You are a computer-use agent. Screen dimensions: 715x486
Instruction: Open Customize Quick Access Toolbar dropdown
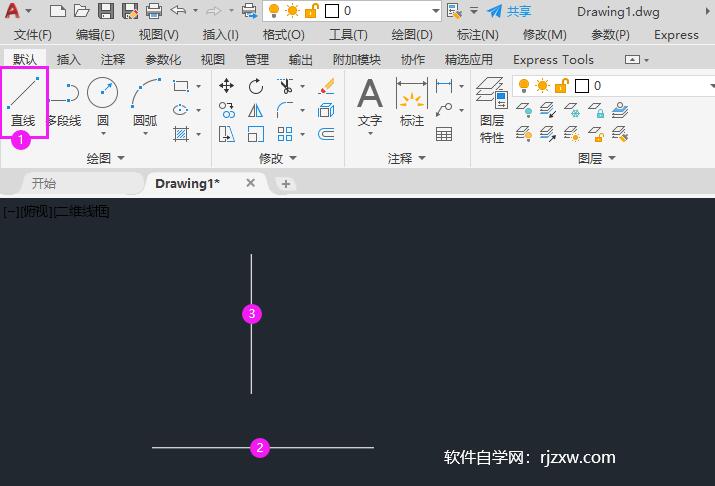click(474, 10)
